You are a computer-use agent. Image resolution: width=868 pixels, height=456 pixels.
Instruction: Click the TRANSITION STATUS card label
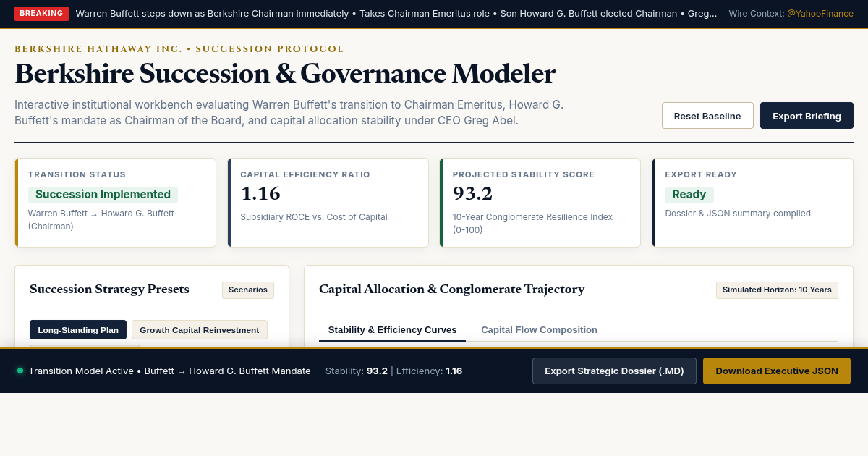click(x=77, y=174)
